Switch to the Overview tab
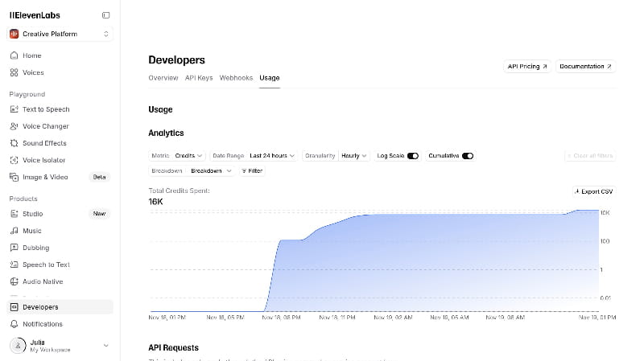Viewport: 644px width, 361px height. coord(163,78)
